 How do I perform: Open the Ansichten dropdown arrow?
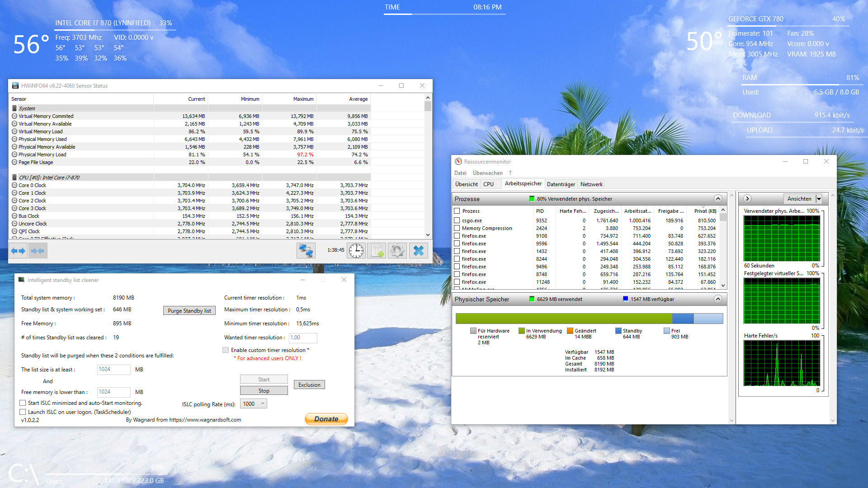[819, 199]
